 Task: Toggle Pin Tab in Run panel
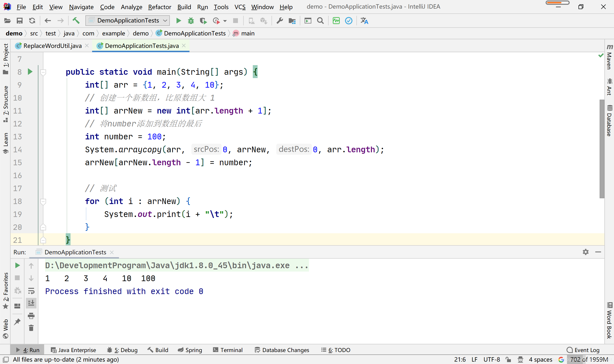(17, 322)
